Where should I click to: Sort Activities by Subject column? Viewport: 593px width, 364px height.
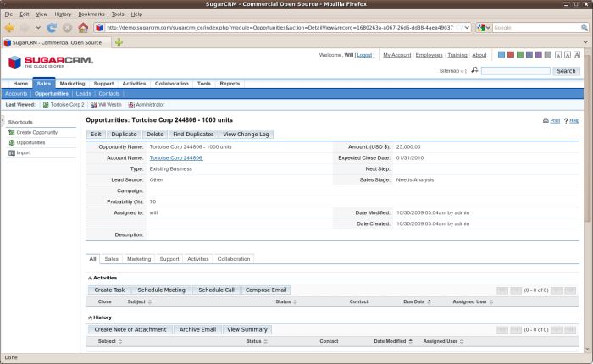point(140,301)
